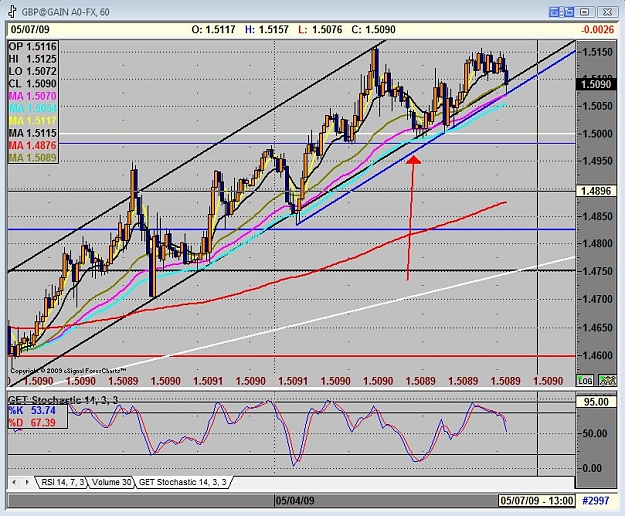Switch to the Volume 30 tab

point(111,482)
